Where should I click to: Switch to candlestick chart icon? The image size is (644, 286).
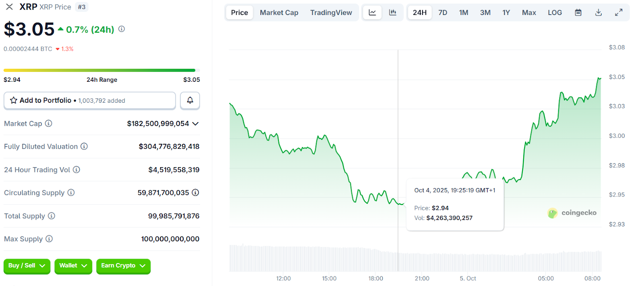pos(392,12)
